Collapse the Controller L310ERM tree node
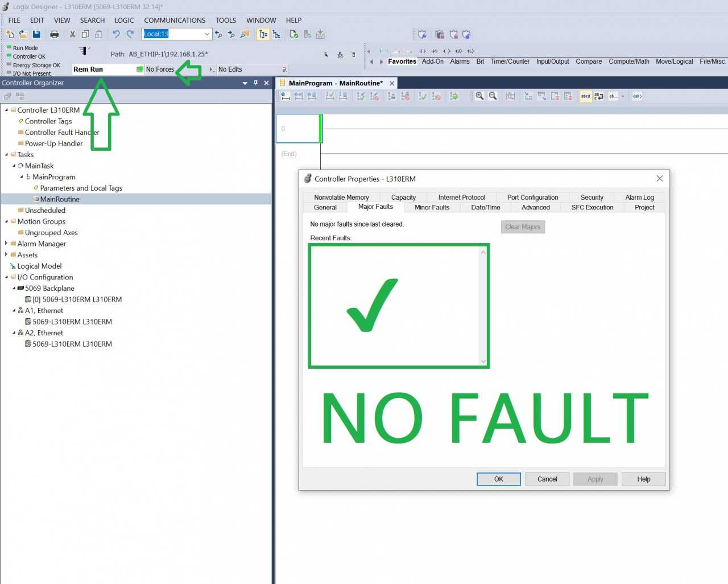728x584 pixels. [6, 110]
